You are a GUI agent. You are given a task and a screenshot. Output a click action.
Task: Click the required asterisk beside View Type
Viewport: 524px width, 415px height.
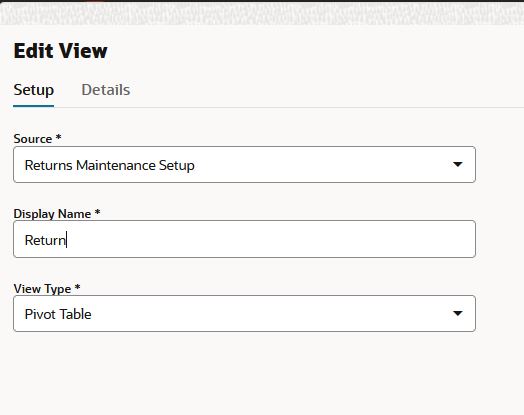[77, 287]
